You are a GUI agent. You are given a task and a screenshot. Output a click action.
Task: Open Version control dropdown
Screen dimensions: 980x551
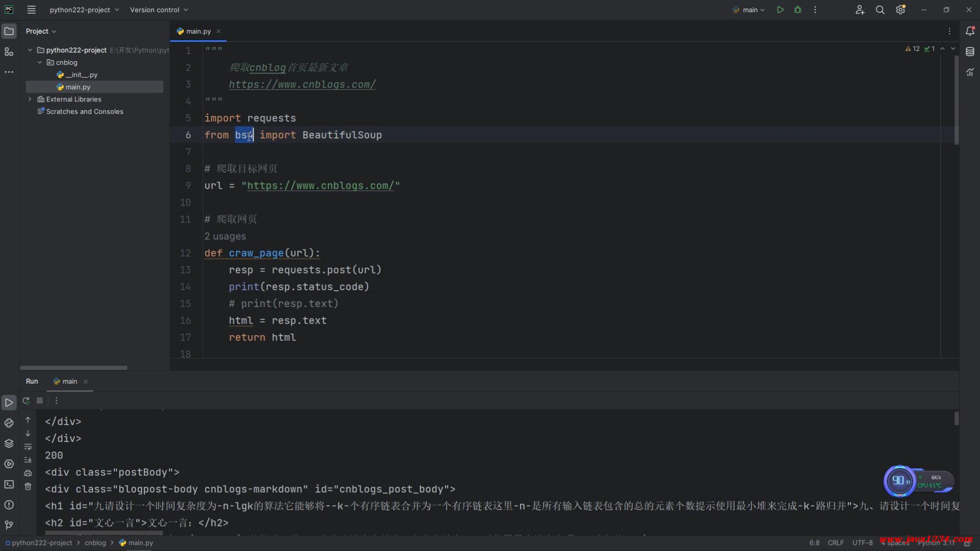159,10
